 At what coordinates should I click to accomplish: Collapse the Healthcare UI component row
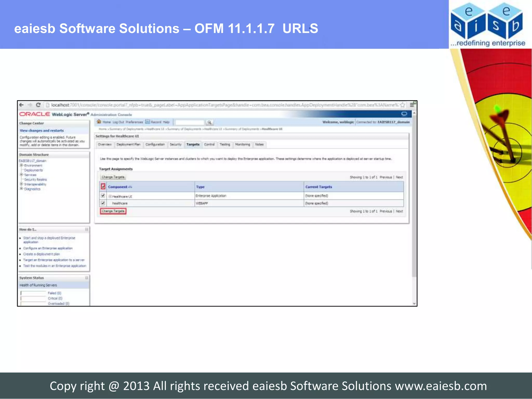coord(110,196)
